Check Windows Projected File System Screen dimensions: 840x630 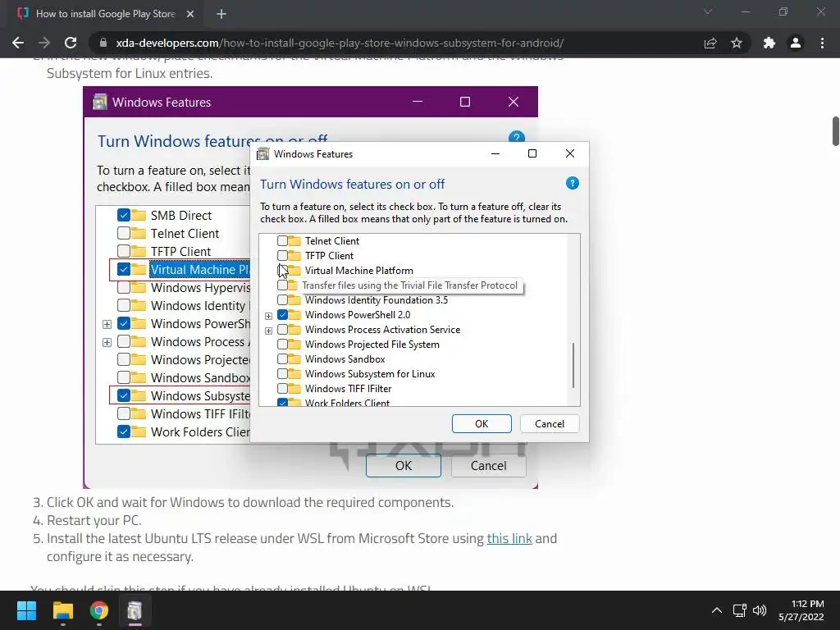282,345
